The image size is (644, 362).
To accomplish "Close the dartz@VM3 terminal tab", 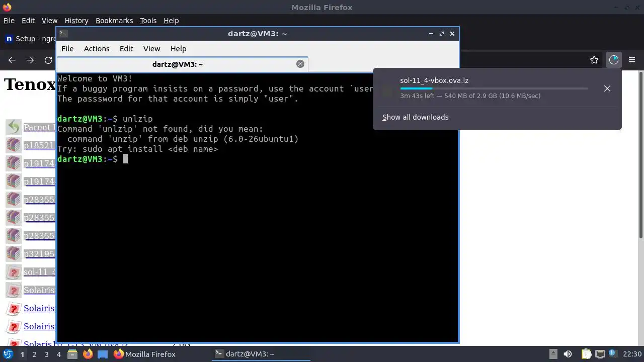I will tap(300, 64).
